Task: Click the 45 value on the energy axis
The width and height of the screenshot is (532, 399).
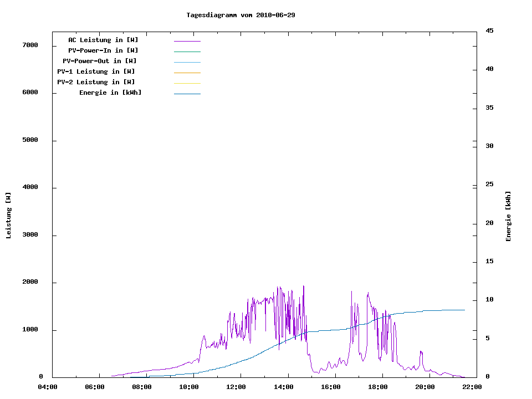Action: 489,30
